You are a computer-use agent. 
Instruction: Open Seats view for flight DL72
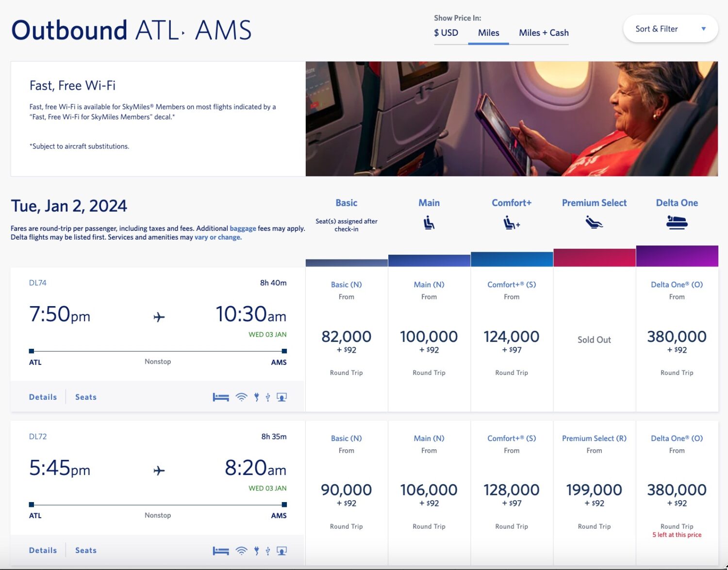pos(85,550)
